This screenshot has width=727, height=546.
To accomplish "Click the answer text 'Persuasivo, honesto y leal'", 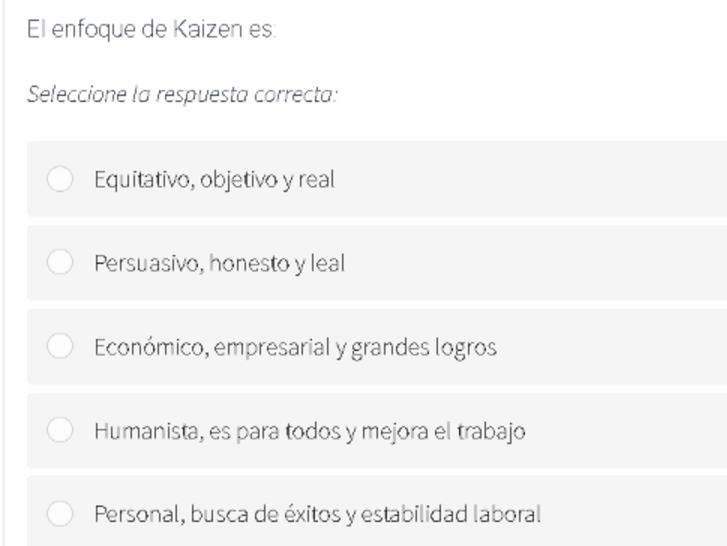I will [x=219, y=263].
